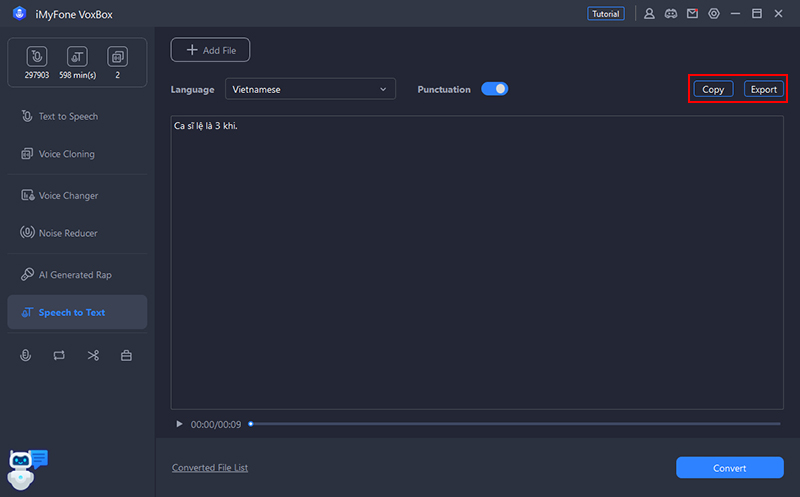
Task: Click the audio progress slider track
Action: 515,424
